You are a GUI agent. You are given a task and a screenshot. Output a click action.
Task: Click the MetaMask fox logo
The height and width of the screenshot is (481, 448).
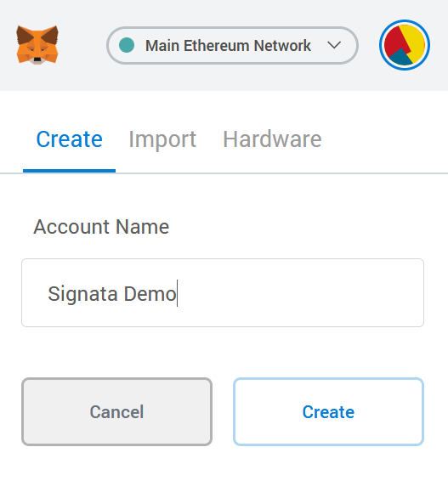[37, 45]
